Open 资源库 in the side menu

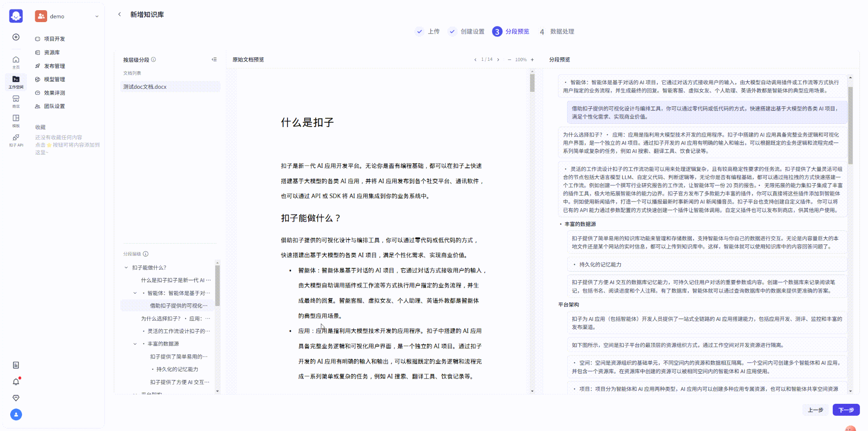tap(52, 52)
